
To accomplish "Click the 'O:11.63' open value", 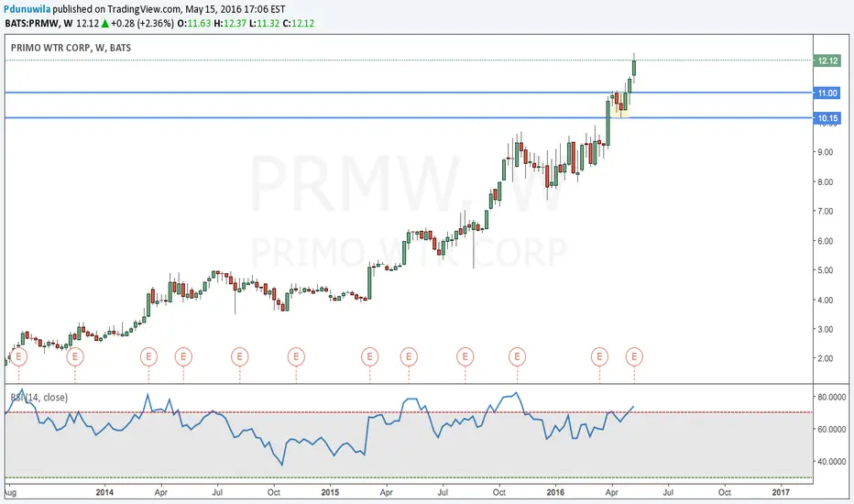I will [194, 24].
